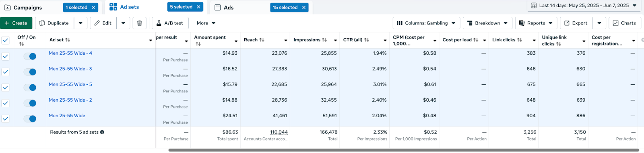Uncheck the Men 25-55 Wide - 5 row checkbox
The height and width of the screenshot is (153, 644).
tap(6, 88)
